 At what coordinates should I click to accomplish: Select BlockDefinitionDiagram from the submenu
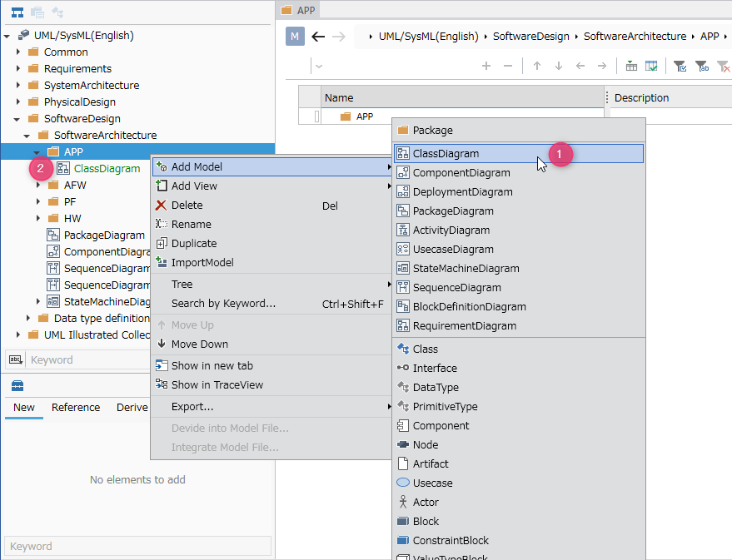(x=519, y=306)
